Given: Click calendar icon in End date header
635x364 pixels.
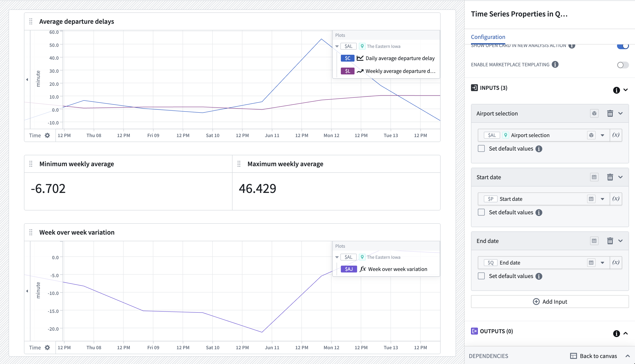Looking at the screenshot, I should 594,241.
